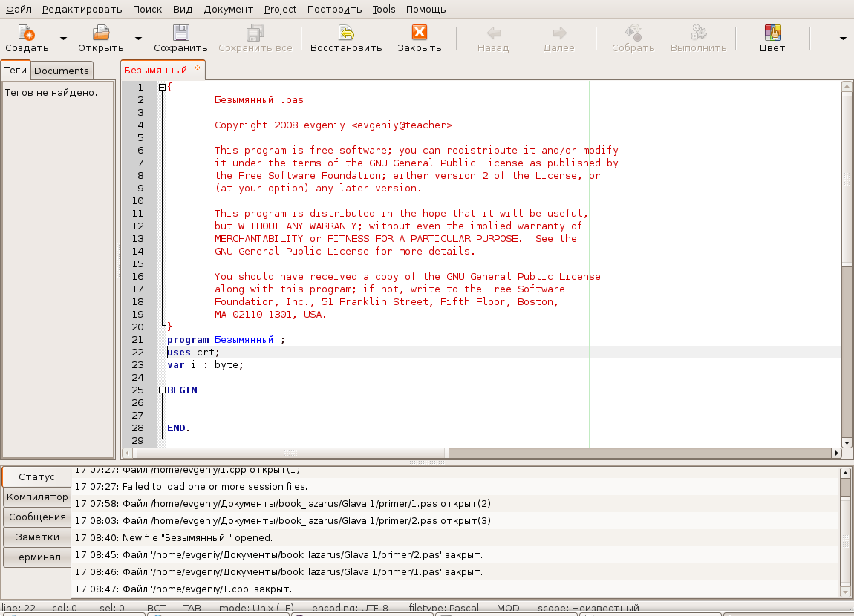Click the Открыть folder icon

pyautogui.click(x=101, y=33)
